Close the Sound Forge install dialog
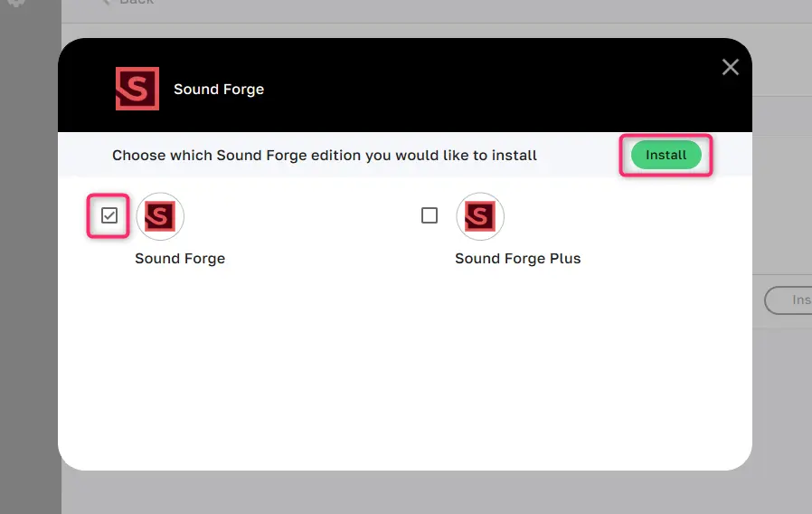This screenshot has width=812, height=514. pos(731,67)
